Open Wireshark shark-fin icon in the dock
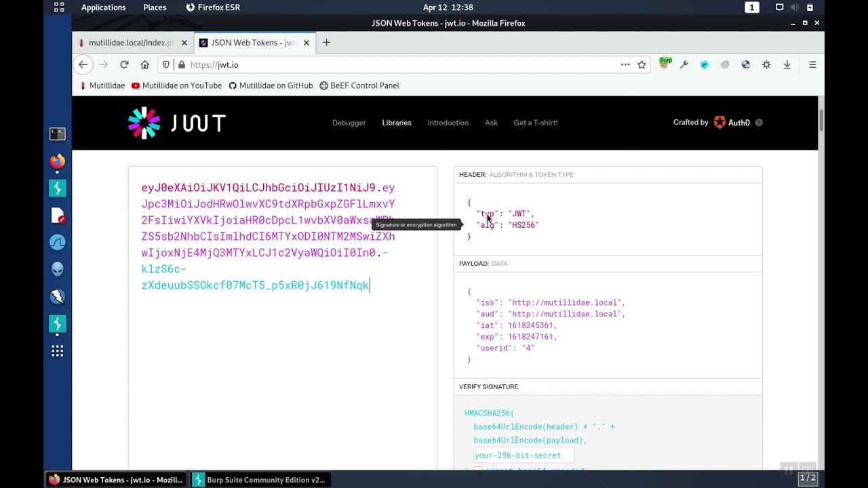 click(x=58, y=242)
